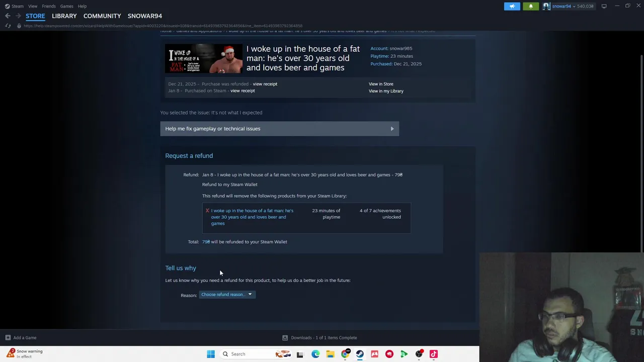Go back with the back arrow
Viewport: 644px width, 362px height.
(x=8, y=16)
